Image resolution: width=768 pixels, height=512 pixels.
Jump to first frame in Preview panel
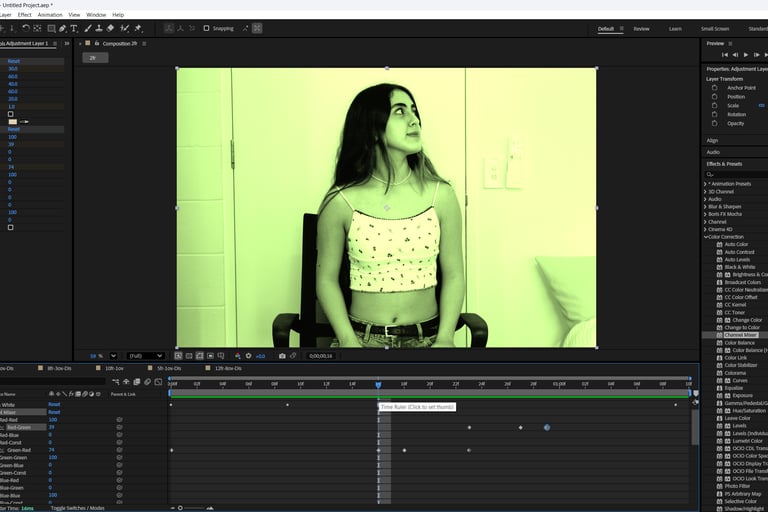click(x=725, y=55)
